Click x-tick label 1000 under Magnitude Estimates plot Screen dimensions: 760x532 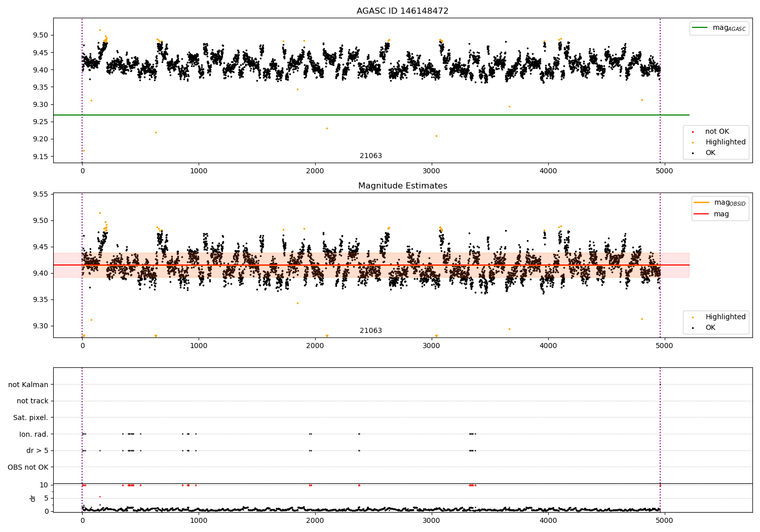(199, 346)
